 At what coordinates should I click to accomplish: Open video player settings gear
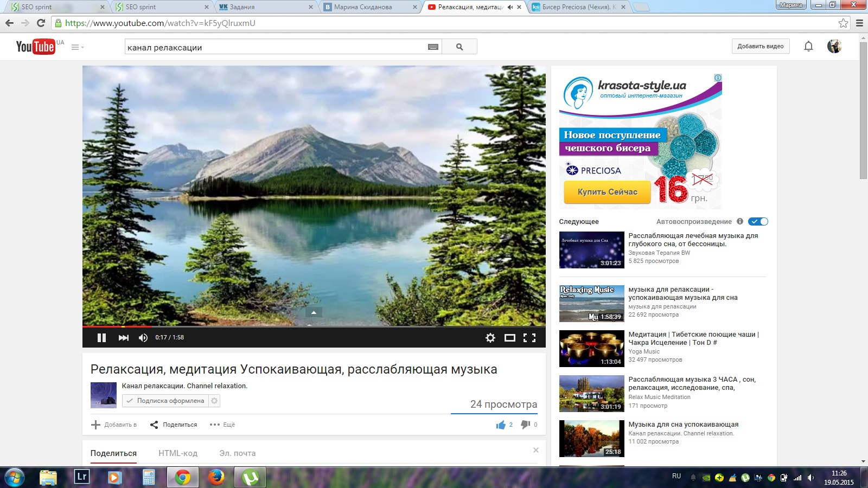click(x=490, y=338)
